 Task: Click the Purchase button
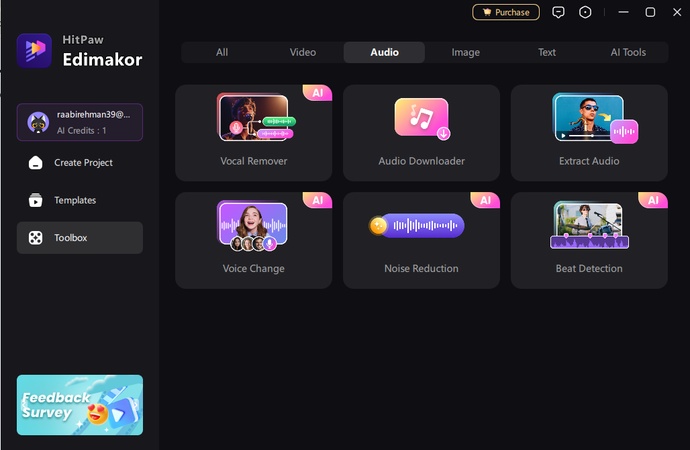pyautogui.click(x=506, y=12)
